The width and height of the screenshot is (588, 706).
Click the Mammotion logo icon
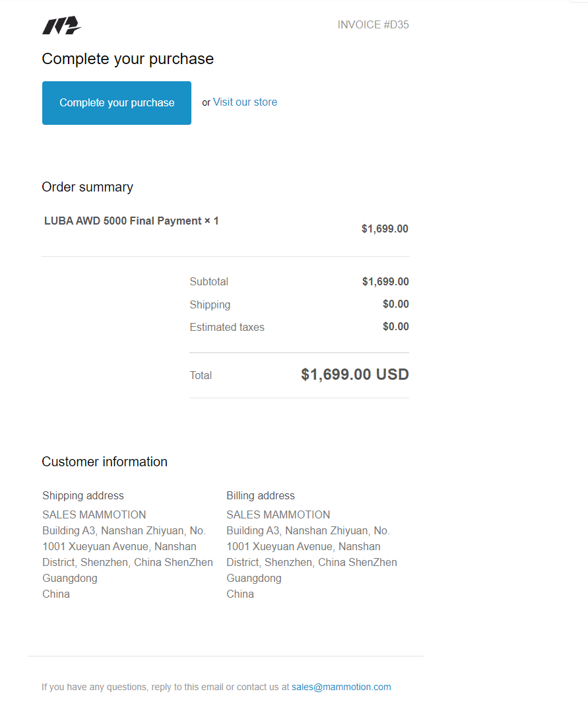(x=61, y=25)
